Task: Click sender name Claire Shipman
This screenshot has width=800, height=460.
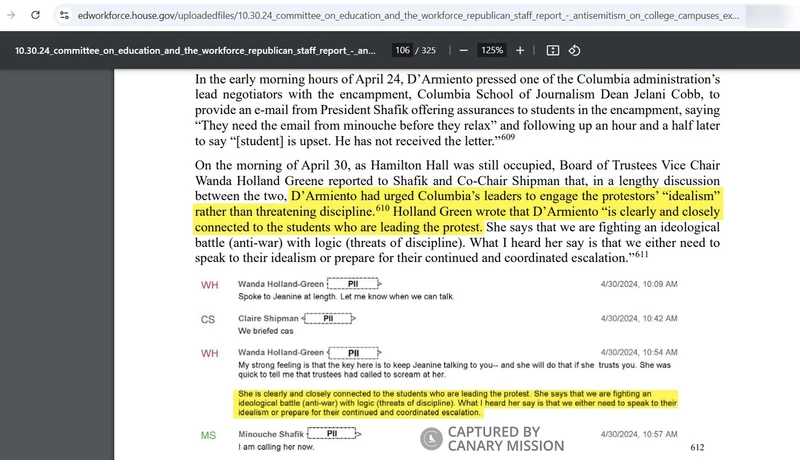Action: coord(268,318)
